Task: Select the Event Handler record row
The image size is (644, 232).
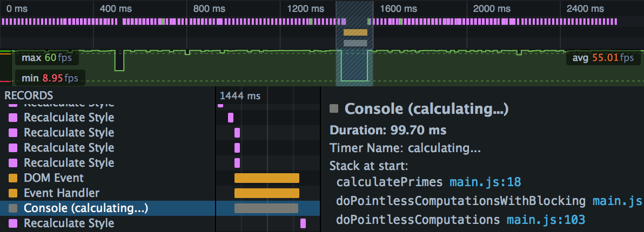Action: click(61, 193)
